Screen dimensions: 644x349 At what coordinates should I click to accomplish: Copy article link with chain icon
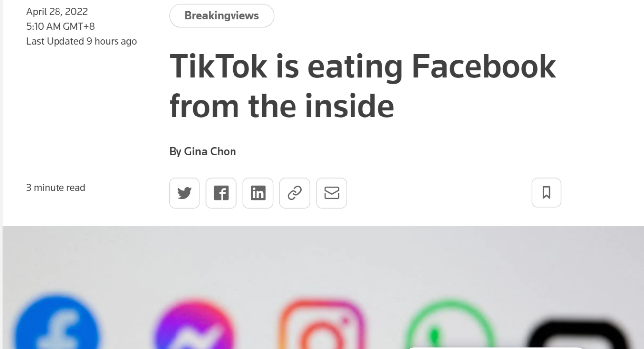pyautogui.click(x=294, y=193)
